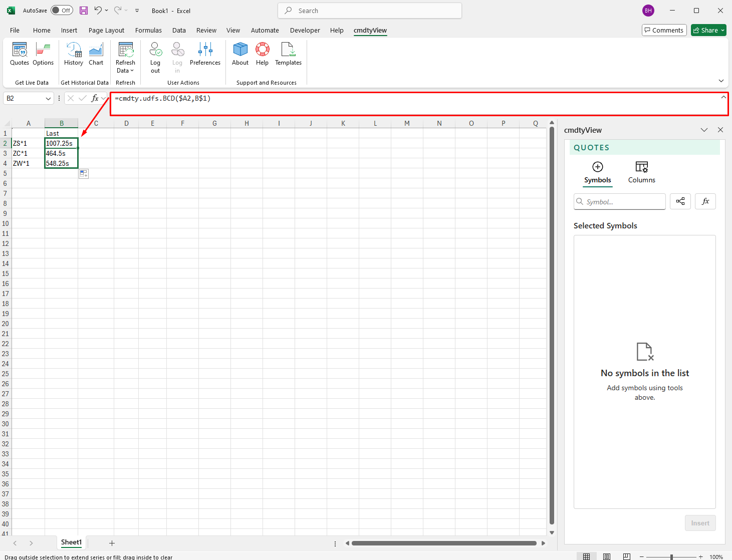Open the Name Box dropdown arrow
This screenshot has width=732, height=560.
[x=48, y=99]
